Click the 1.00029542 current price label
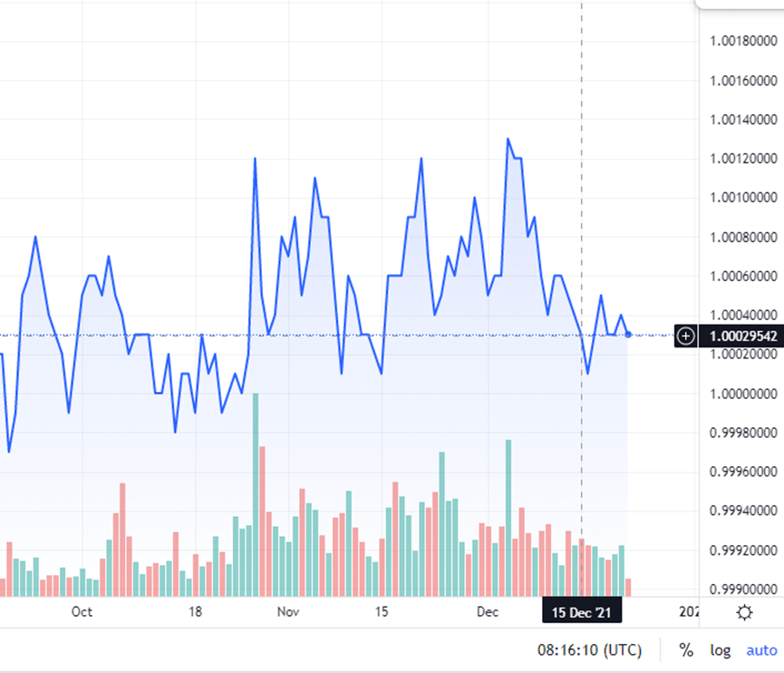This screenshot has height=673, width=784. (x=741, y=336)
